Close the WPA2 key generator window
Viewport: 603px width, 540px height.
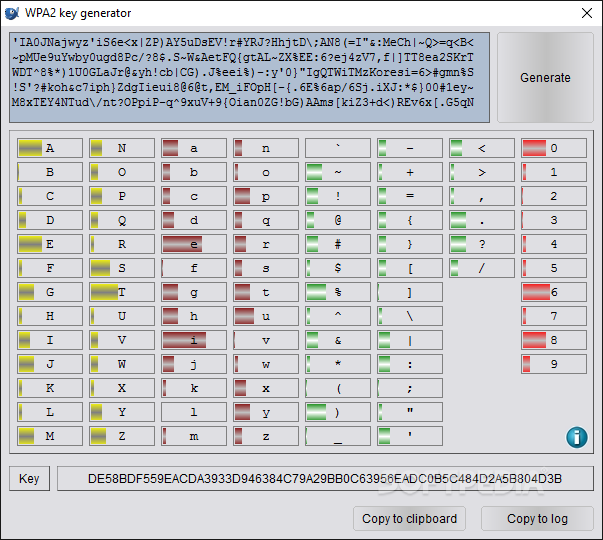[x=587, y=13]
